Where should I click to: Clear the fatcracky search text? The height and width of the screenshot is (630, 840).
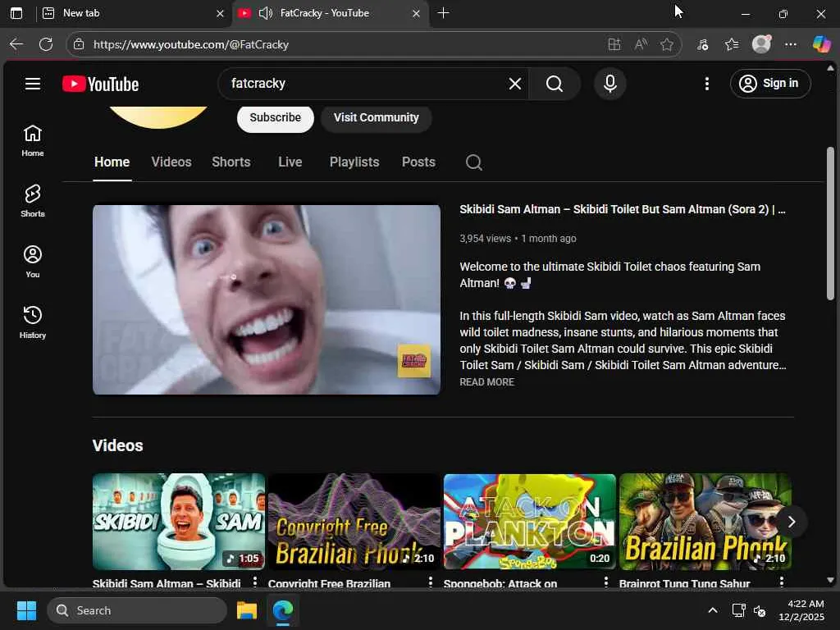point(515,84)
